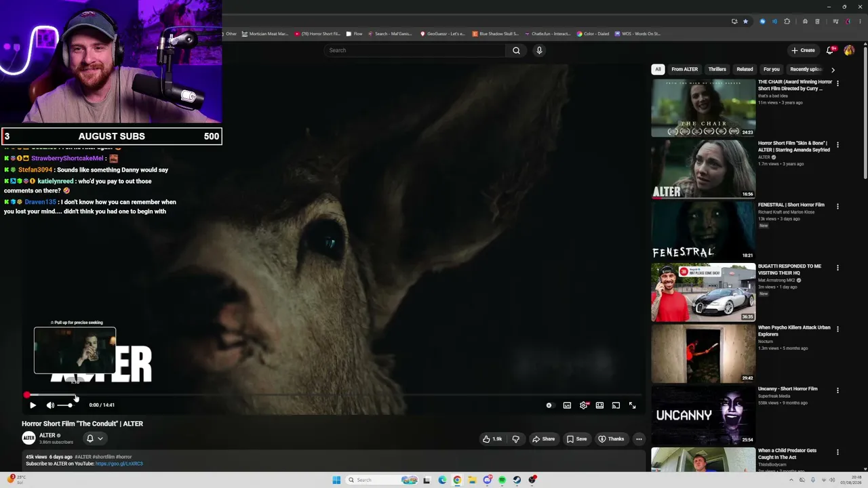
Task: Open Microsoft Edge from the taskbar
Action: pos(442,480)
